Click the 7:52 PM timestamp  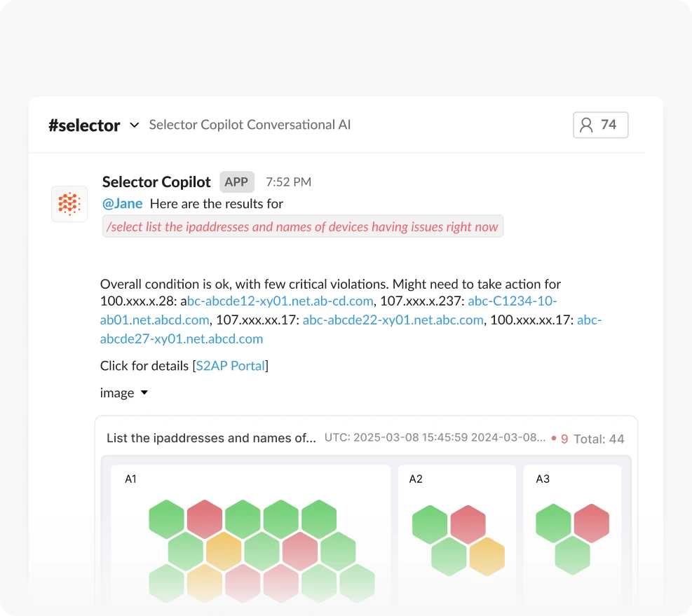pyautogui.click(x=288, y=182)
